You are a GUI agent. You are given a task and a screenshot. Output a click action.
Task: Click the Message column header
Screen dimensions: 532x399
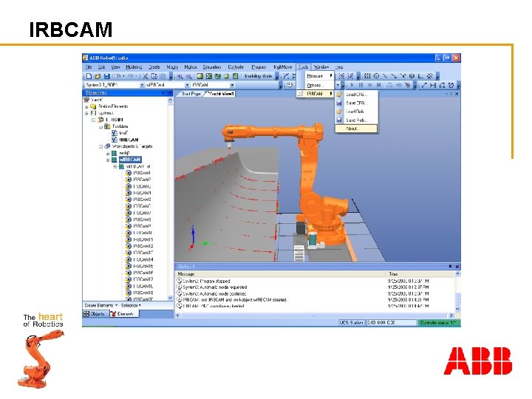pos(281,274)
